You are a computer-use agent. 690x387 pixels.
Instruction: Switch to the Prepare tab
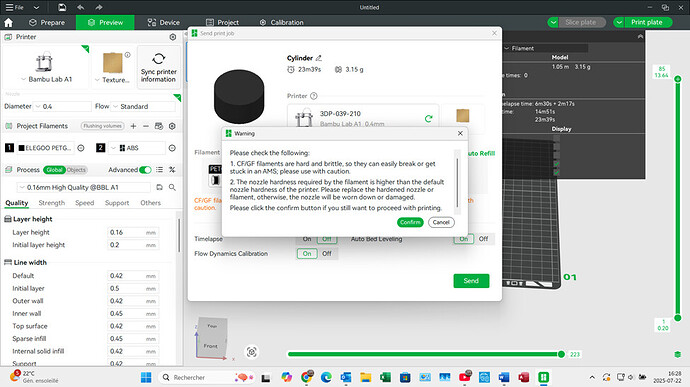point(47,22)
